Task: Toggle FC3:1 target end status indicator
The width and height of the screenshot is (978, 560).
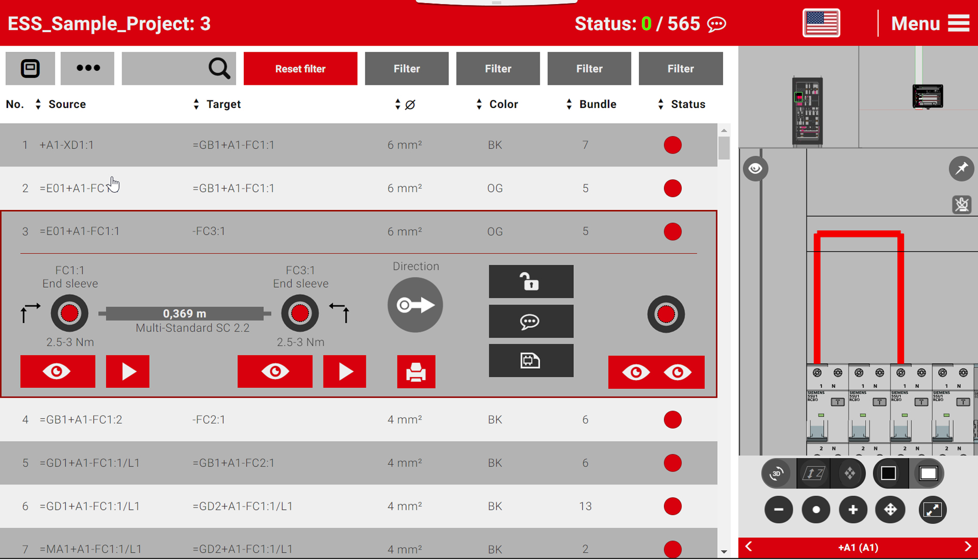Action: click(x=300, y=313)
